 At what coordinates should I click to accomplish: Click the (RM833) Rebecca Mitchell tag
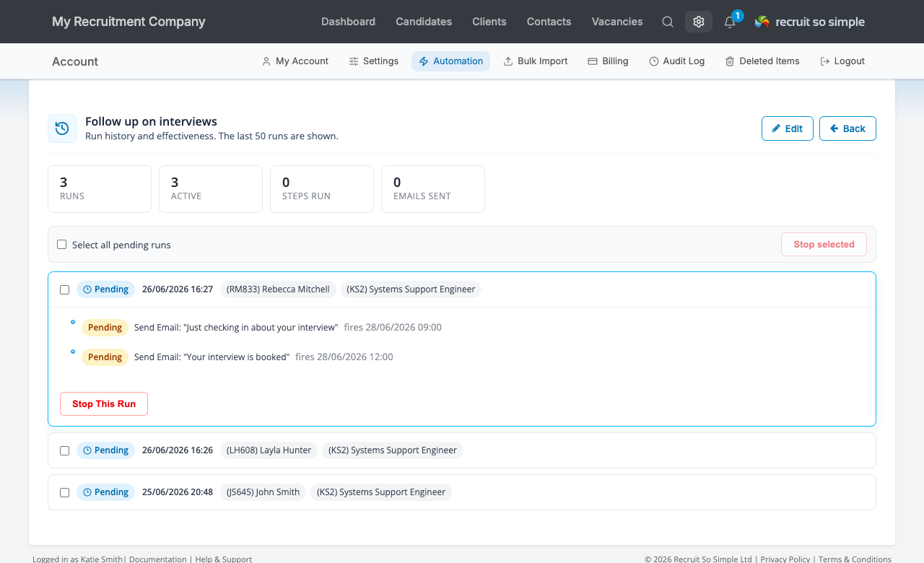click(278, 289)
